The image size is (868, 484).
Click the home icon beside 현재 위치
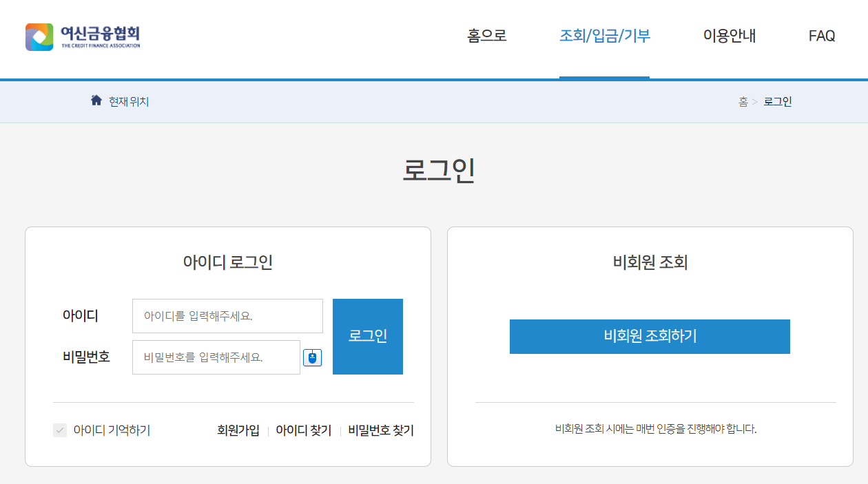[x=96, y=101]
